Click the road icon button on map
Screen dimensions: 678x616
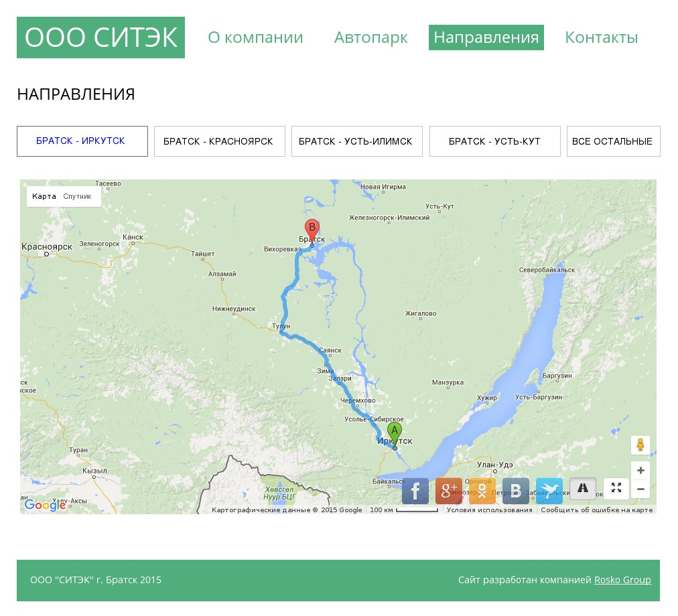point(583,489)
